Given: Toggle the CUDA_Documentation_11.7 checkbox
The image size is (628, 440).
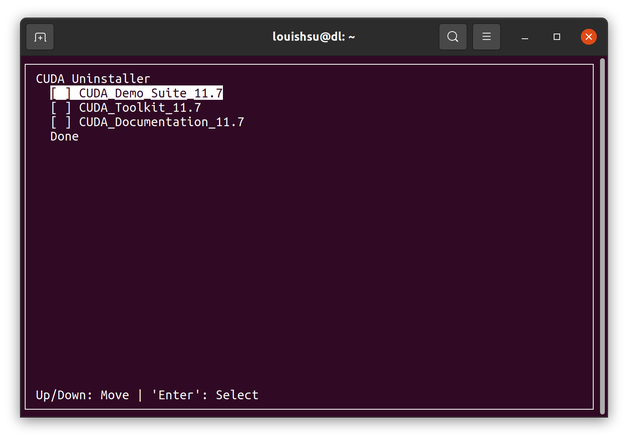Looking at the screenshot, I should click(x=61, y=122).
